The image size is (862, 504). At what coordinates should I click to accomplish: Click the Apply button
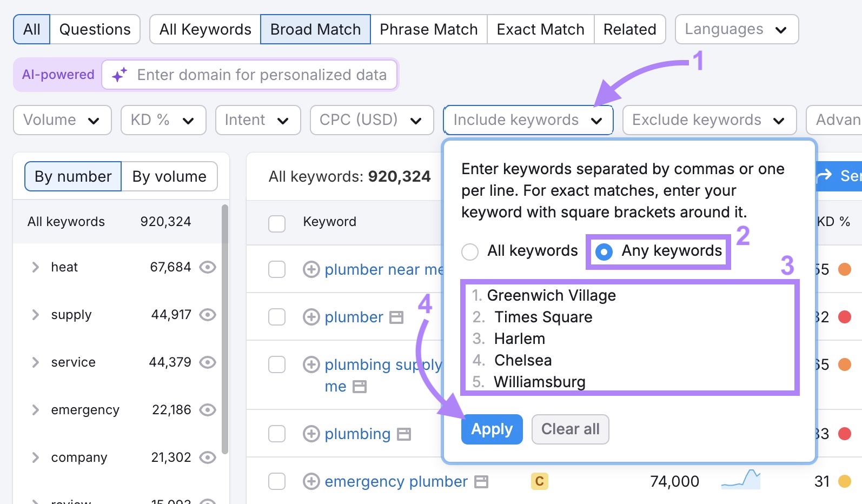click(x=491, y=429)
